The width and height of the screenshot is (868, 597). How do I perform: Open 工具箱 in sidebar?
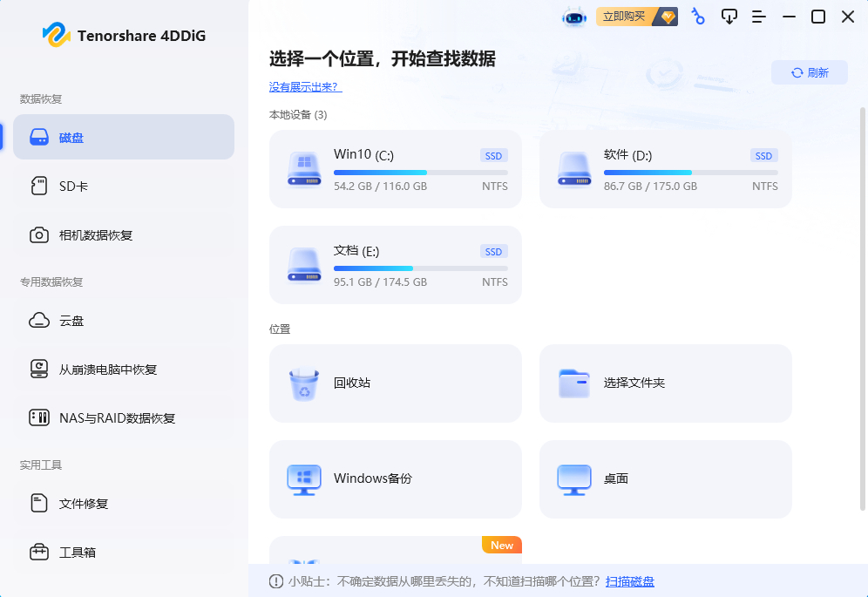124,553
